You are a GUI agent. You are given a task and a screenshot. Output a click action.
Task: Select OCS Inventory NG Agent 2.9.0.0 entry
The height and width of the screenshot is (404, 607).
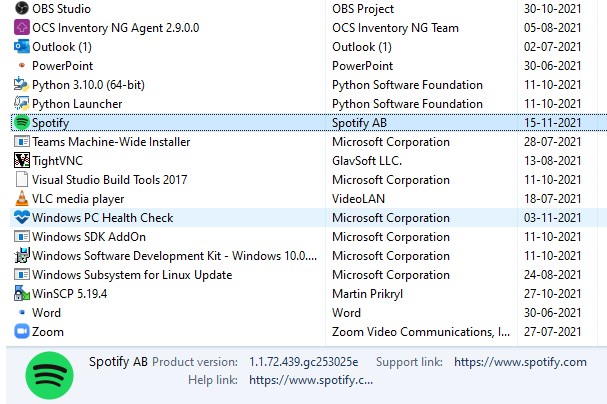pyautogui.click(x=116, y=28)
